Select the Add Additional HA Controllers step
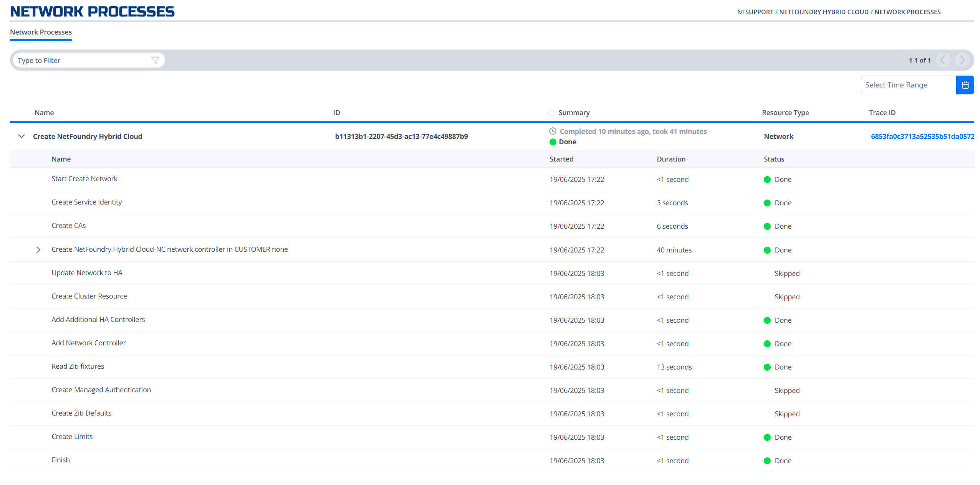Image resolution: width=980 pixels, height=485 pixels. 98,320
